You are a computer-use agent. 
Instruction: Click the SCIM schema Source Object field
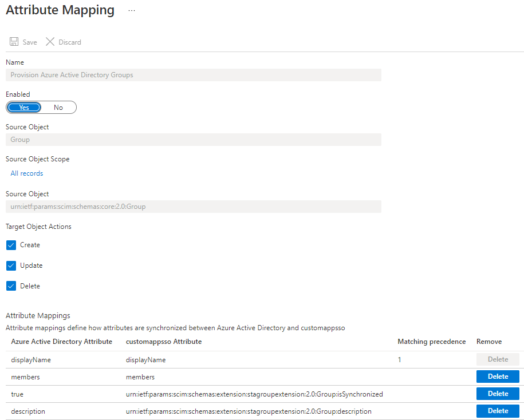pyautogui.click(x=194, y=207)
